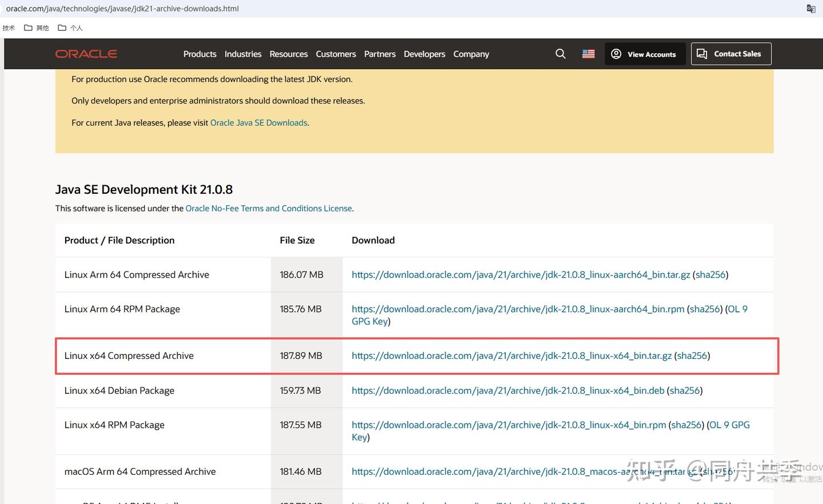Download the Linux aarch64 RPM package link

[x=518, y=309]
